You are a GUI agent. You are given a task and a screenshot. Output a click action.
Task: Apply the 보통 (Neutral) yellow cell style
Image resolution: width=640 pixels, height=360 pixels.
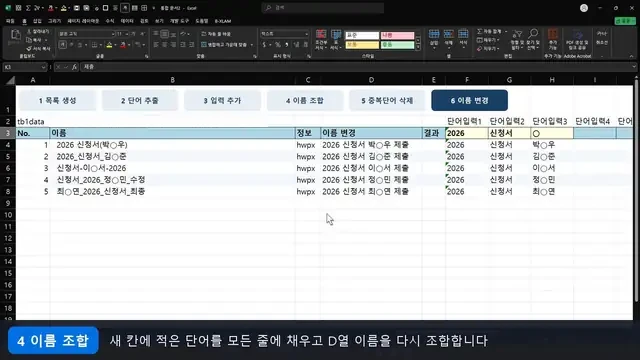(x=362, y=45)
